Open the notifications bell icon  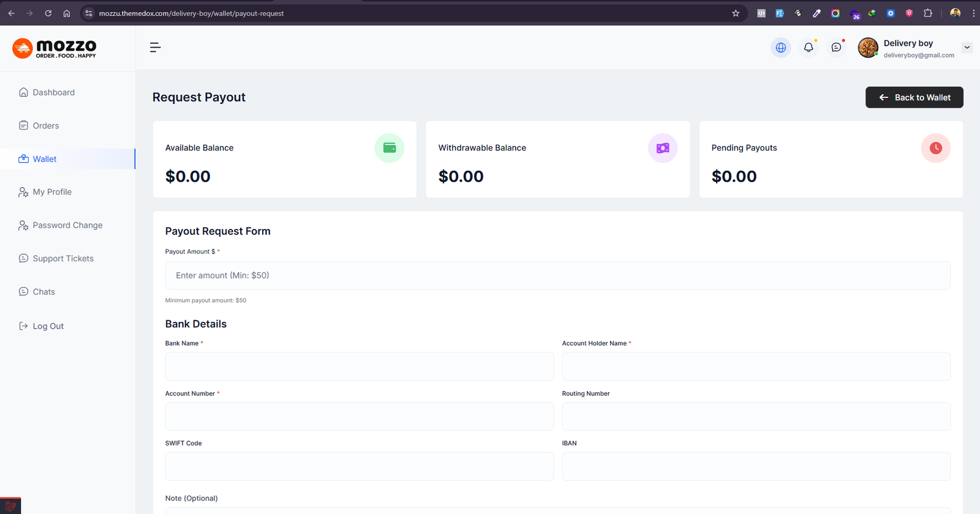point(809,47)
